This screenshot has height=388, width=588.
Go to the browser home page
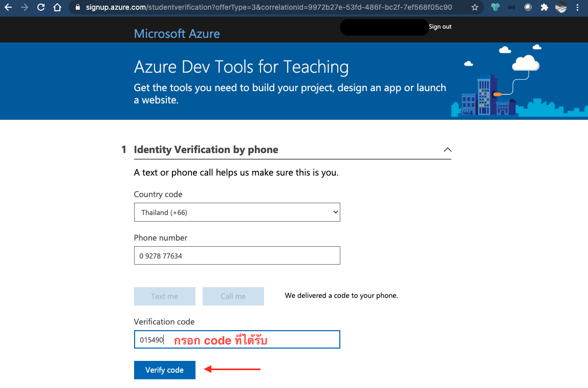[x=57, y=8]
